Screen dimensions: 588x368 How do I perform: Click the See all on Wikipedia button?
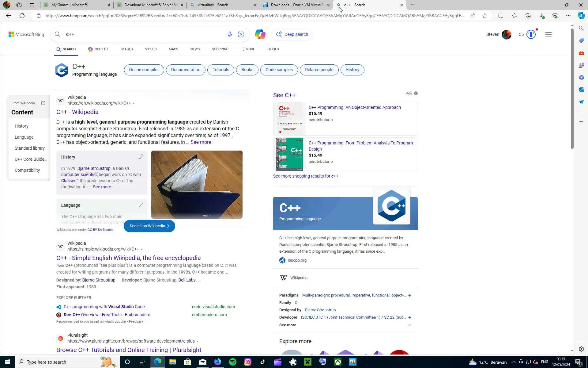[149, 226]
